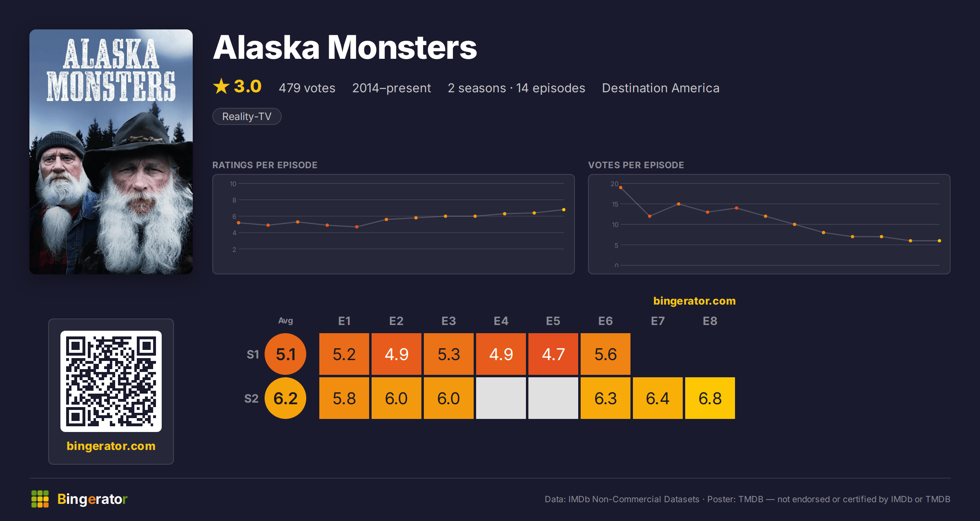Select the S2 average 6.2 circle
This screenshot has width=980, height=521.
[285, 398]
